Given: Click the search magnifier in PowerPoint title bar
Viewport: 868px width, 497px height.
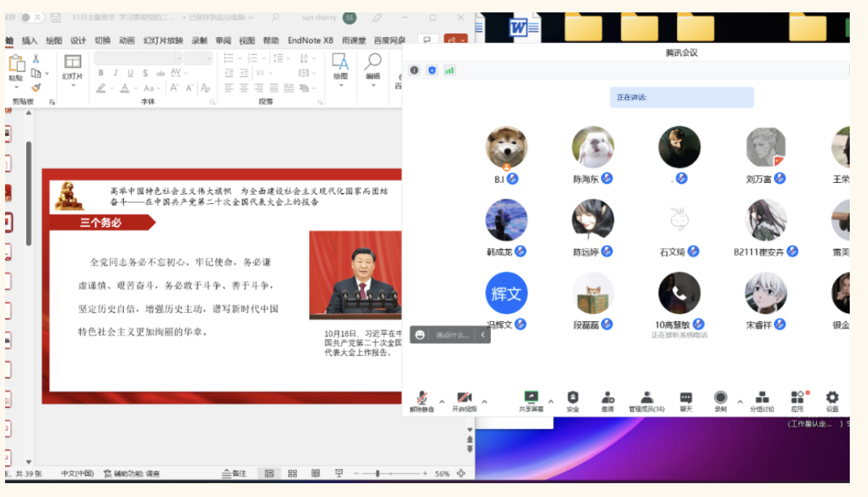Looking at the screenshot, I should click(275, 17).
